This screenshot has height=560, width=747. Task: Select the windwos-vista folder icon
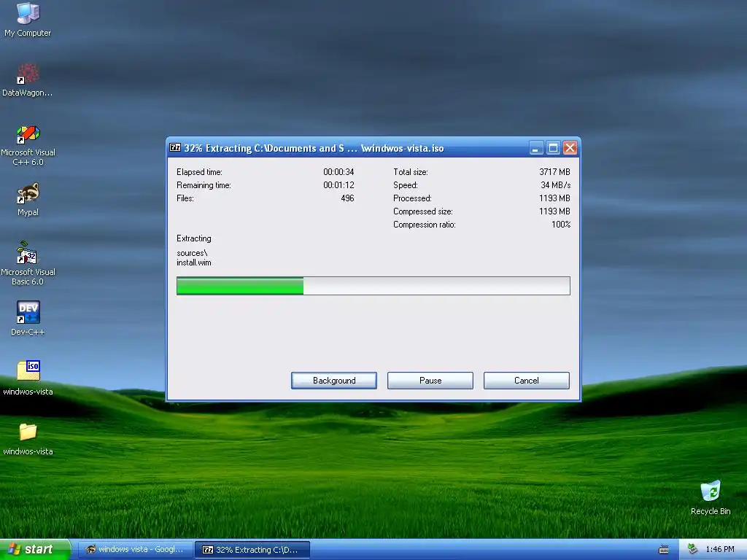click(28, 438)
